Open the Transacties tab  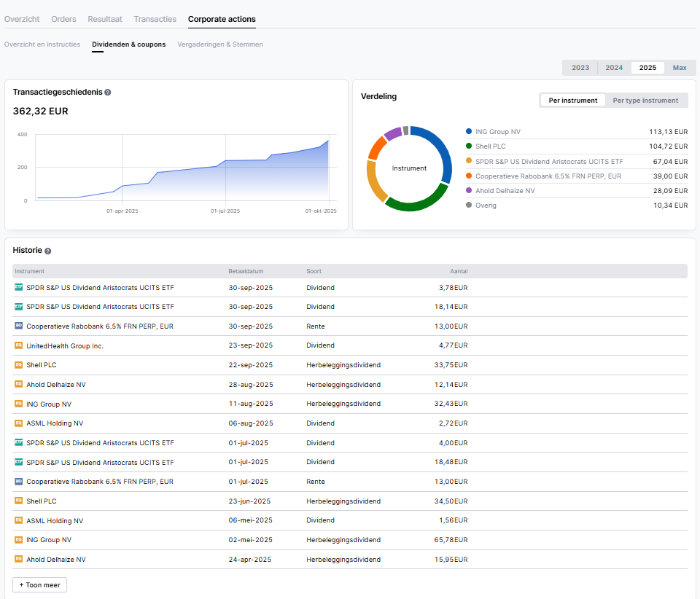pos(155,19)
